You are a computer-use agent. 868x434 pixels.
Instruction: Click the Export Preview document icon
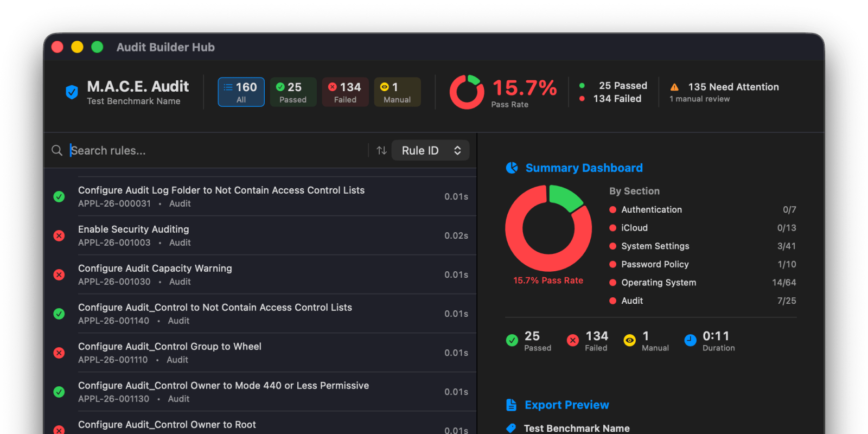coord(511,405)
